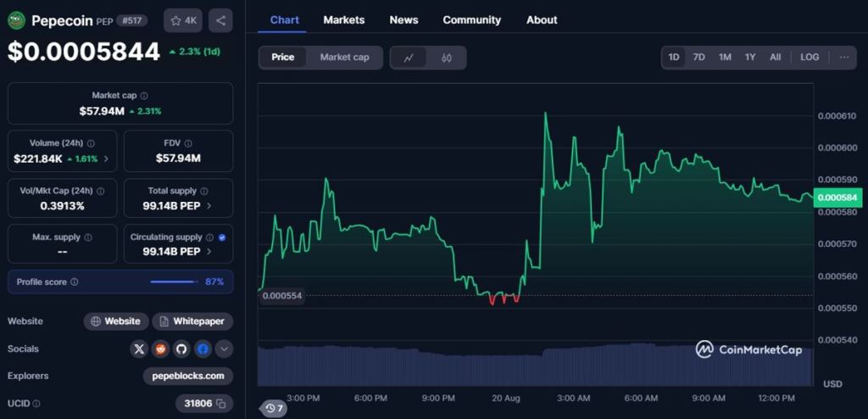Expand more socials chevron
868x419 pixels.
coord(224,349)
